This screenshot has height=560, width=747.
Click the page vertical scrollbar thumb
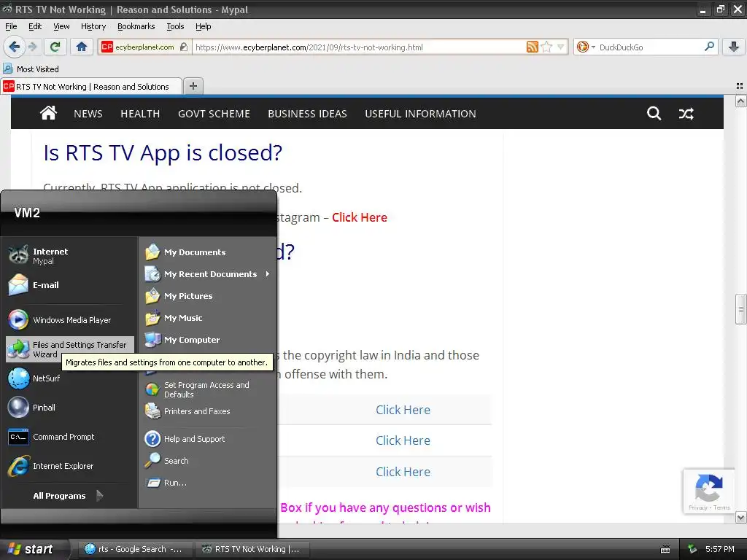[740, 309]
